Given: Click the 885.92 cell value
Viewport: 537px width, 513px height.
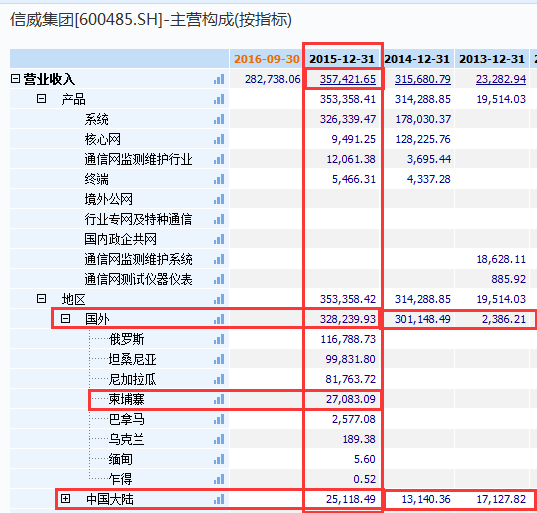Looking at the screenshot, I should coord(509,279).
